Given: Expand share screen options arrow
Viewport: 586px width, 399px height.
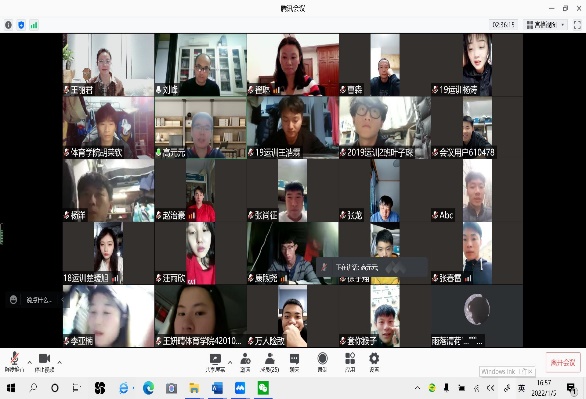Looking at the screenshot, I should click(230, 362).
